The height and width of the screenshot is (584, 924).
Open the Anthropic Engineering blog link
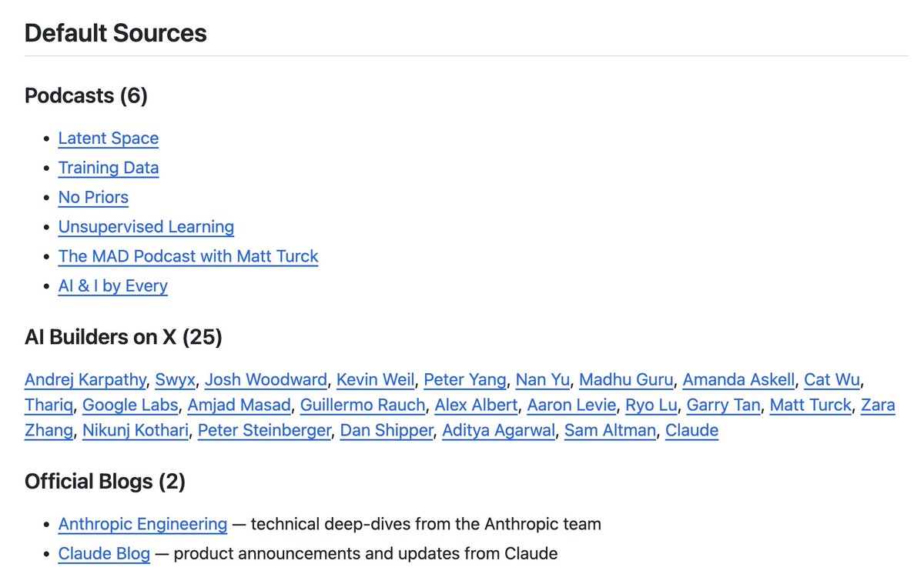coord(142,525)
